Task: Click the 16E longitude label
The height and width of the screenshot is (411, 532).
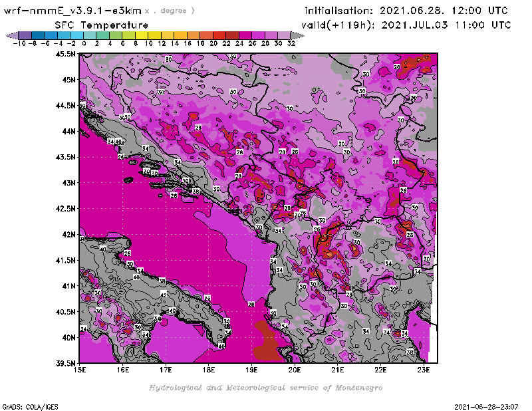Action: (x=123, y=370)
